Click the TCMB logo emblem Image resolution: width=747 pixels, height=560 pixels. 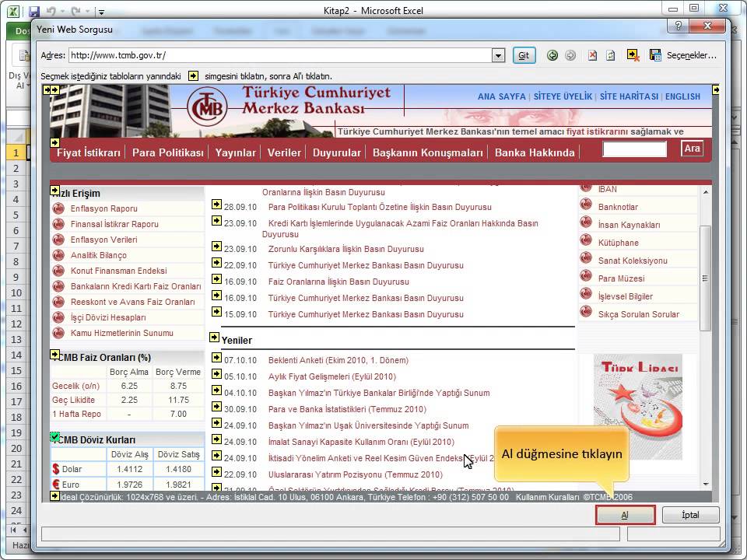click(207, 107)
